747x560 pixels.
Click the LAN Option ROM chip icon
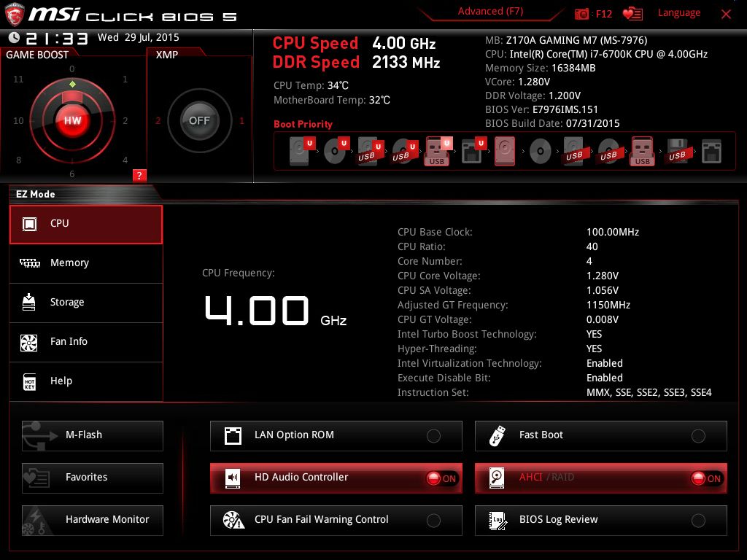[x=233, y=435]
